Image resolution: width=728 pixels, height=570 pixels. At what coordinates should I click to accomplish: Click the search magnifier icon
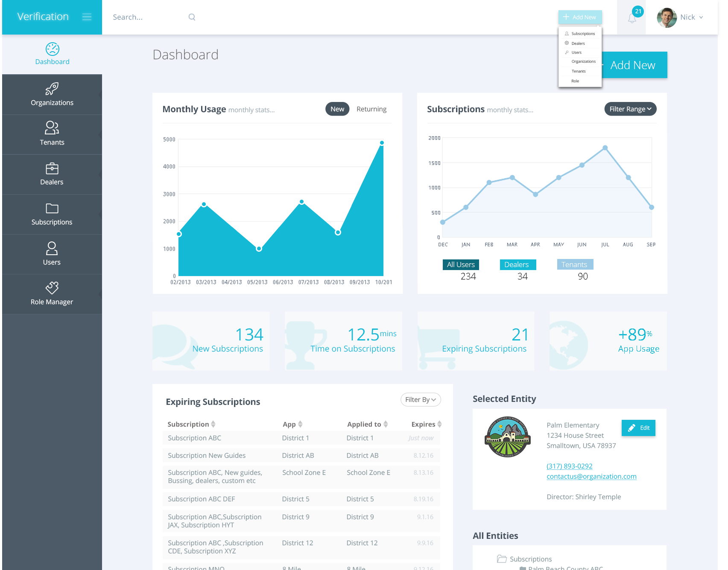[192, 17]
